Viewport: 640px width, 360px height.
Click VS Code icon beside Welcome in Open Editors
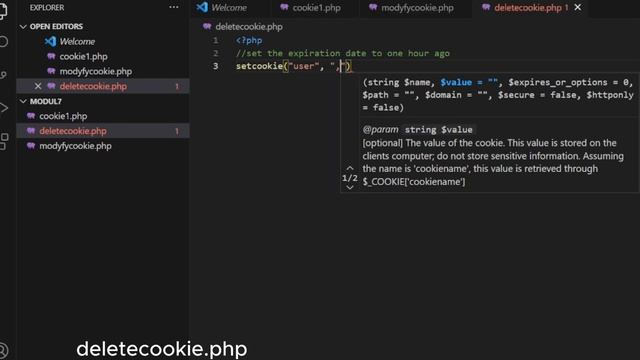50,41
